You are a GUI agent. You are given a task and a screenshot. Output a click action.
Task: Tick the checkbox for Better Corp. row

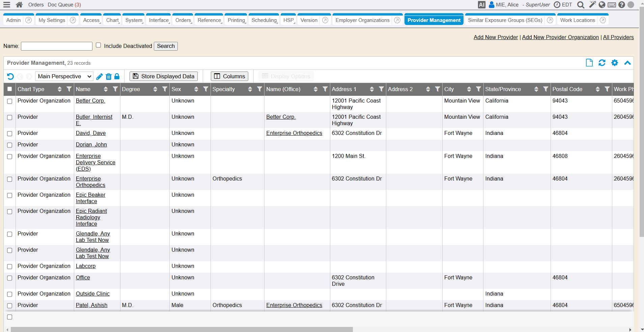[x=10, y=101]
